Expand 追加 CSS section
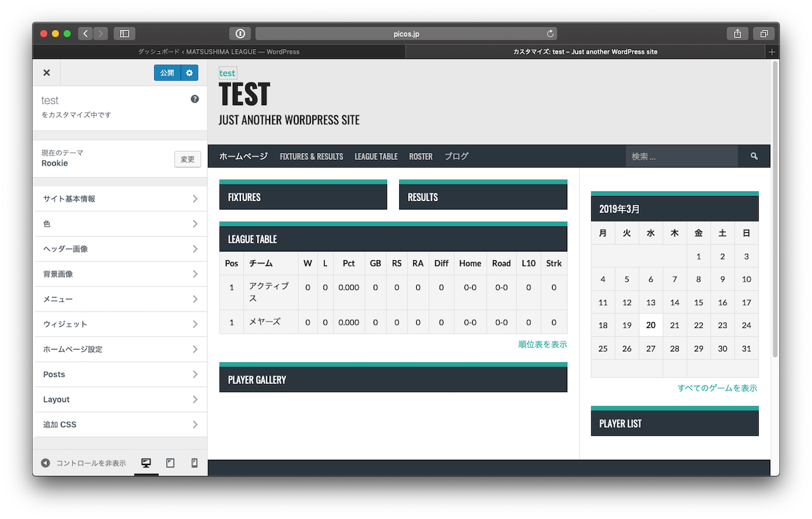The width and height of the screenshot is (812, 519). (120, 424)
